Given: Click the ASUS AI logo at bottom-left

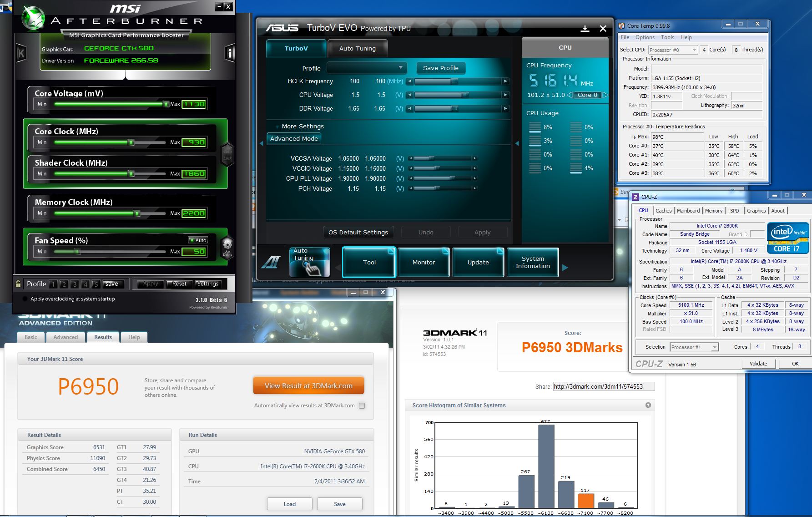Looking at the screenshot, I should coord(271,262).
